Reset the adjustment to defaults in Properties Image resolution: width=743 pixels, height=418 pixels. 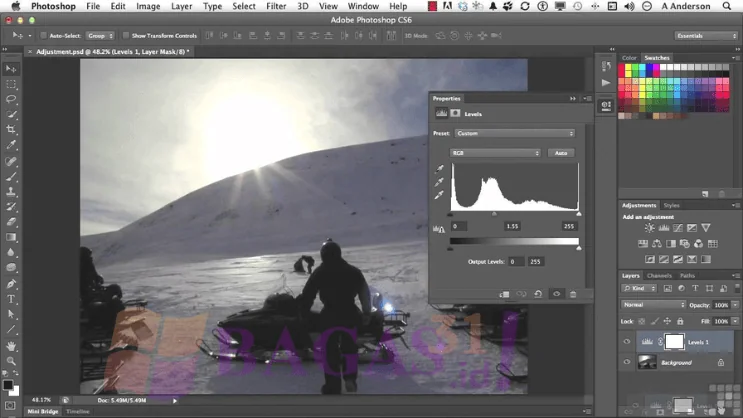(x=538, y=294)
